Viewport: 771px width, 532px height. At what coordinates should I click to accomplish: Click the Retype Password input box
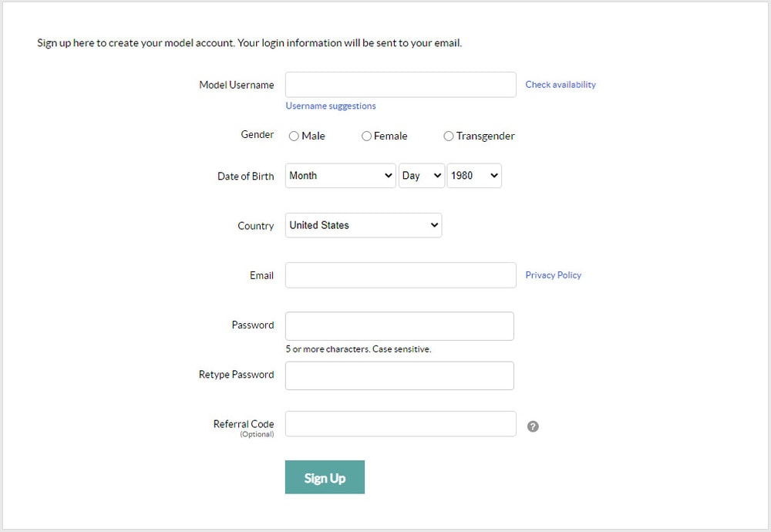[399, 375]
